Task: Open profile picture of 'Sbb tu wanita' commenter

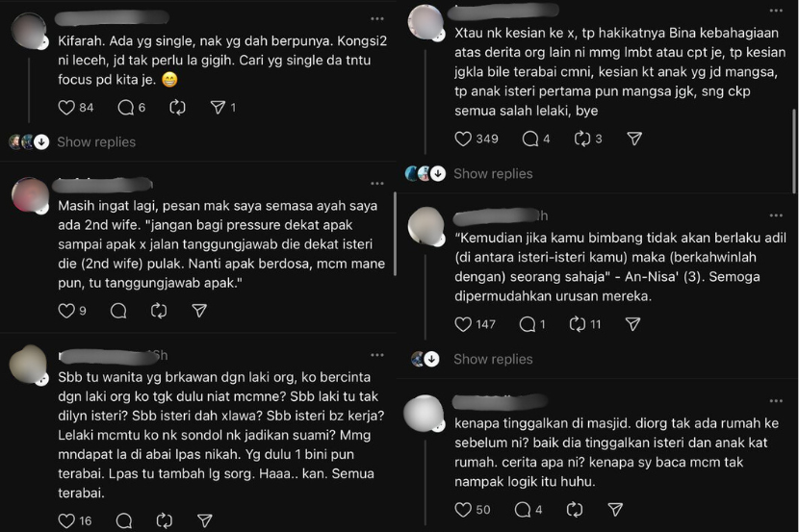Action: (29, 365)
